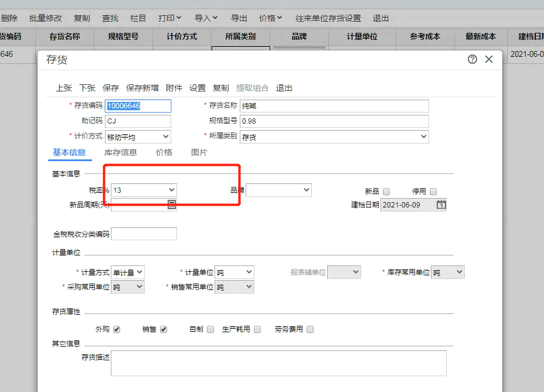Image resolution: width=544 pixels, height=392 pixels.
Task: Click the 建档日期 date field
Action: pos(413,204)
